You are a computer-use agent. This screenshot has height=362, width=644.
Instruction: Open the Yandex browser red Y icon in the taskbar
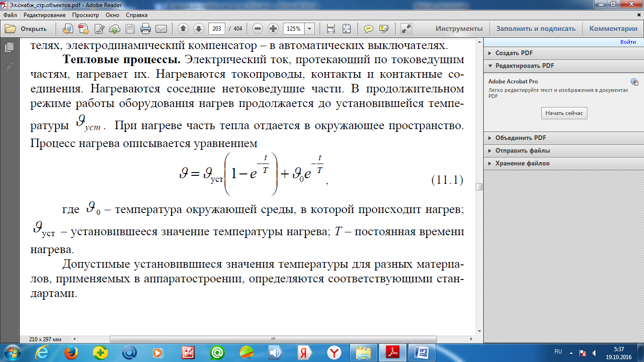tap(335, 353)
